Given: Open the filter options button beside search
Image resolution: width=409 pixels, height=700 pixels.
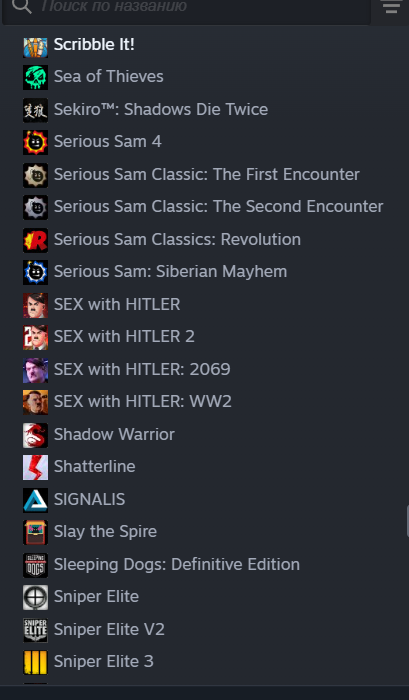Looking at the screenshot, I should pyautogui.click(x=391, y=7).
